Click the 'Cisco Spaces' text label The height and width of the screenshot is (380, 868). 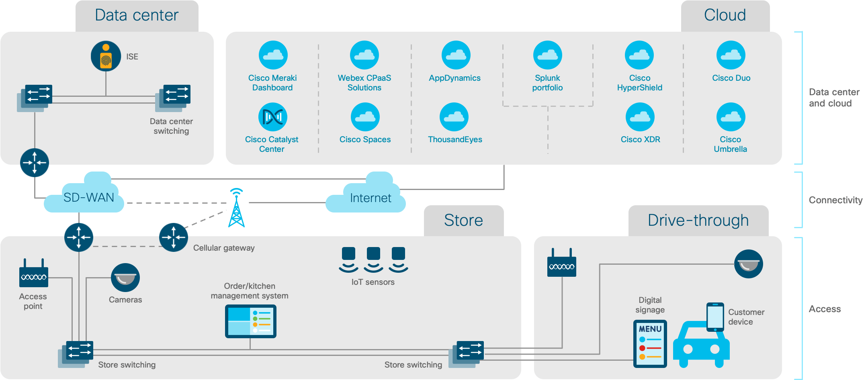point(365,139)
